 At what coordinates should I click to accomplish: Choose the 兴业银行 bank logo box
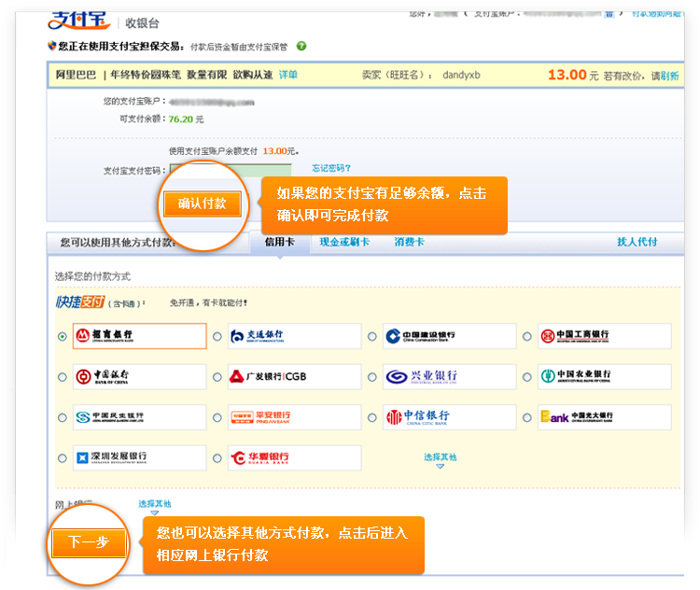(x=450, y=376)
